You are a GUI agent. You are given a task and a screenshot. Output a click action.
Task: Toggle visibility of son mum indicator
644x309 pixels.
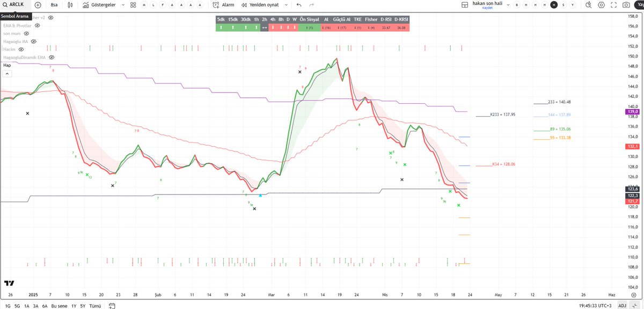pyautogui.click(x=26, y=33)
